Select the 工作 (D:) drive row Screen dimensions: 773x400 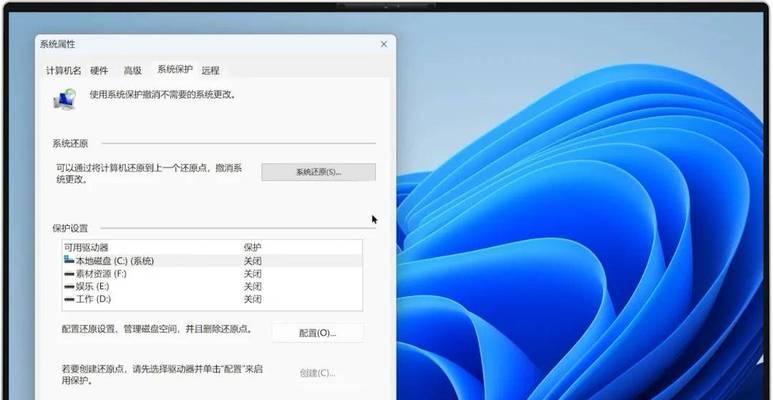212,299
